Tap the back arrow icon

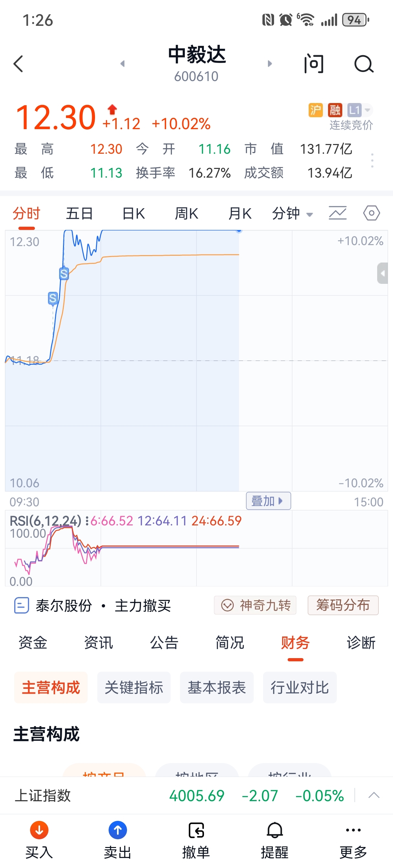click(x=18, y=64)
